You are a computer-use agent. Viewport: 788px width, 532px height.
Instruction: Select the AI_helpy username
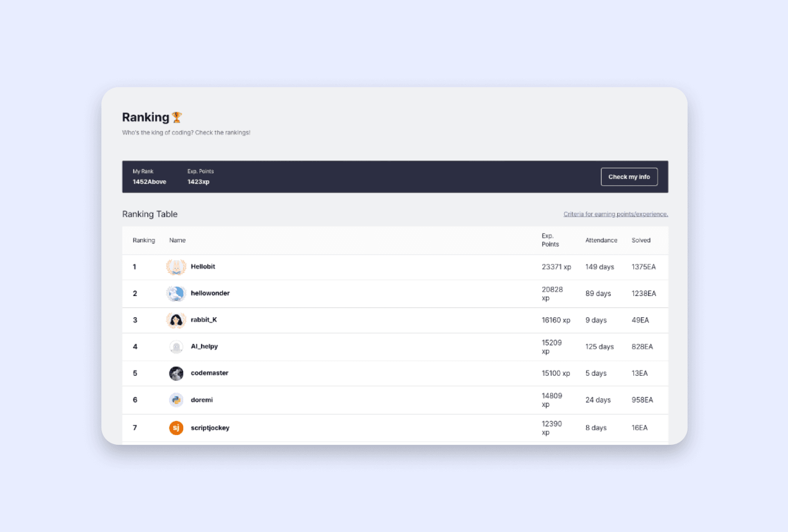click(204, 346)
